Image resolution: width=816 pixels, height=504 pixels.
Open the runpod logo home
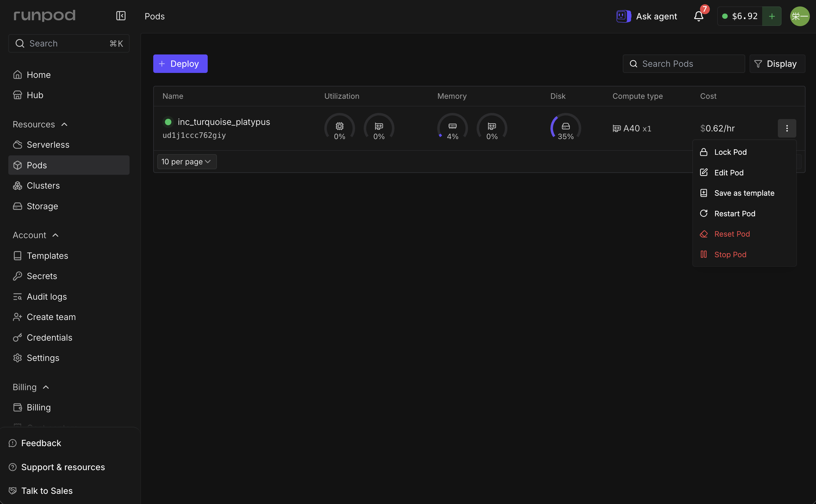[44, 16]
